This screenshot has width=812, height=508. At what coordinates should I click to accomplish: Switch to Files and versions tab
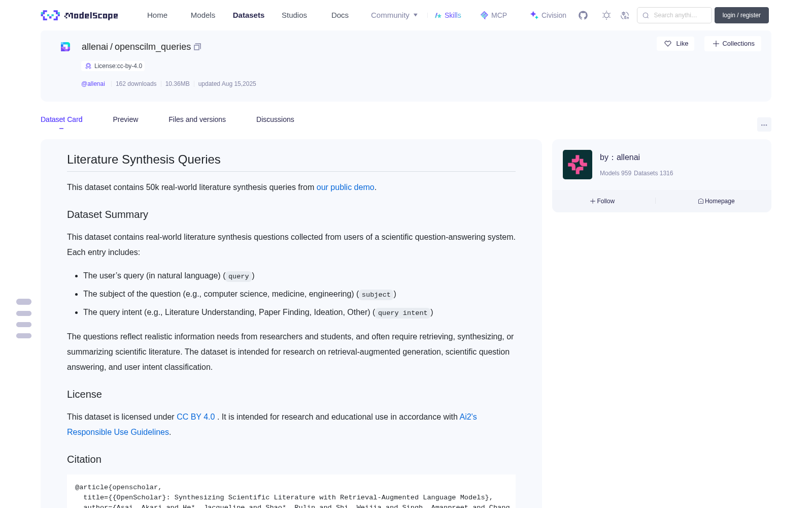click(x=197, y=119)
